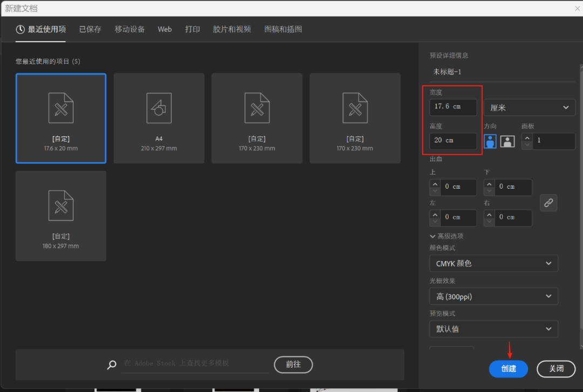Click the 关闭 close button

556,369
